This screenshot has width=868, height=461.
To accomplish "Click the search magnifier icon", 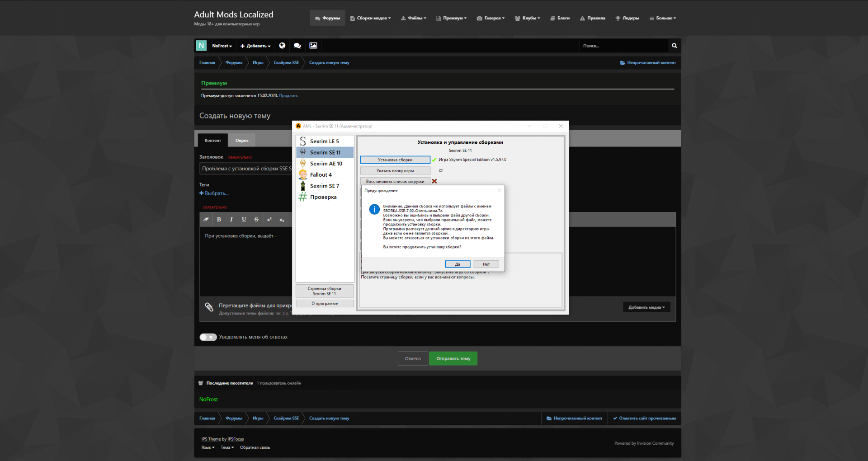I will 674,46.
